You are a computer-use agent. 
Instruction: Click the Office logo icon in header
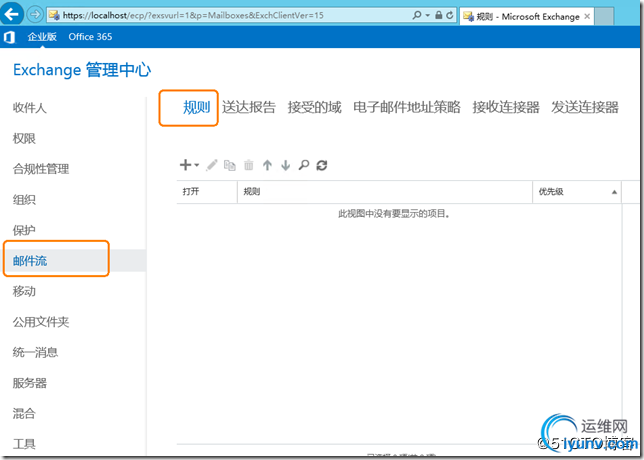(x=9, y=37)
